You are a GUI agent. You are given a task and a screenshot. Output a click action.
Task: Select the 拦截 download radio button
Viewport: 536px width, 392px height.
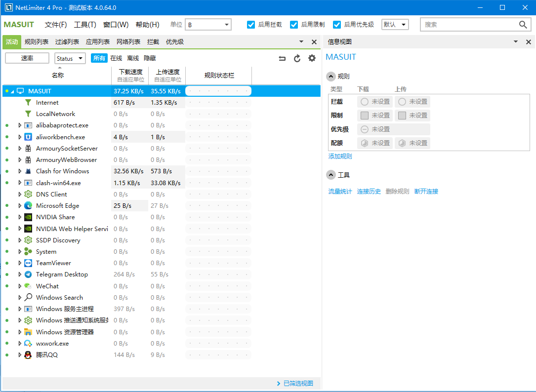click(x=365, y=102)
